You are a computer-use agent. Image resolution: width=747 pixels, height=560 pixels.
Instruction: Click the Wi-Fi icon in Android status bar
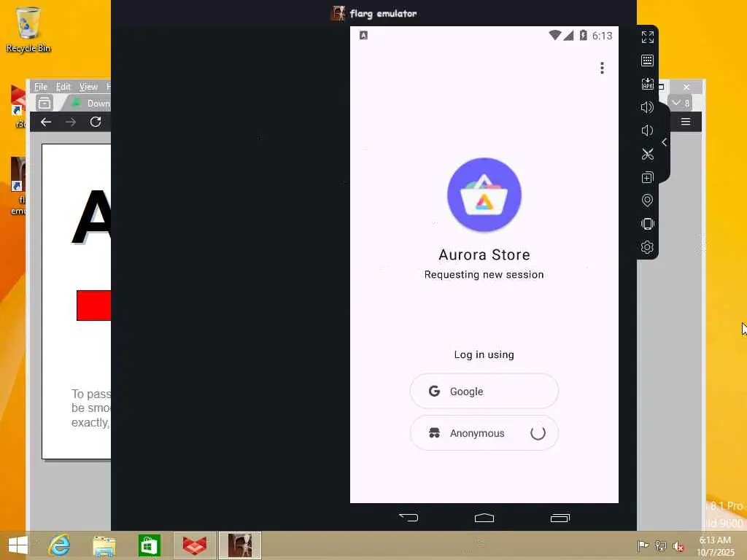coord(554,35)
